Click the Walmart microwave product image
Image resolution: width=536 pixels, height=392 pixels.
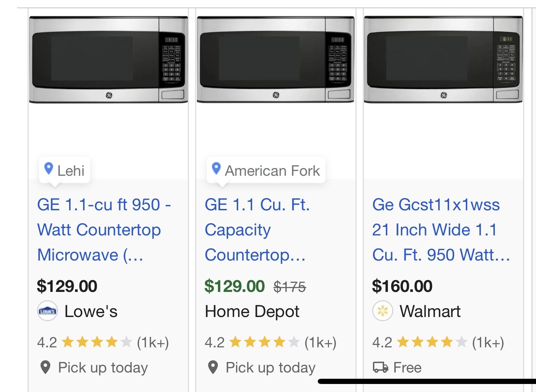pyautogui.click(x=443, y=60)
